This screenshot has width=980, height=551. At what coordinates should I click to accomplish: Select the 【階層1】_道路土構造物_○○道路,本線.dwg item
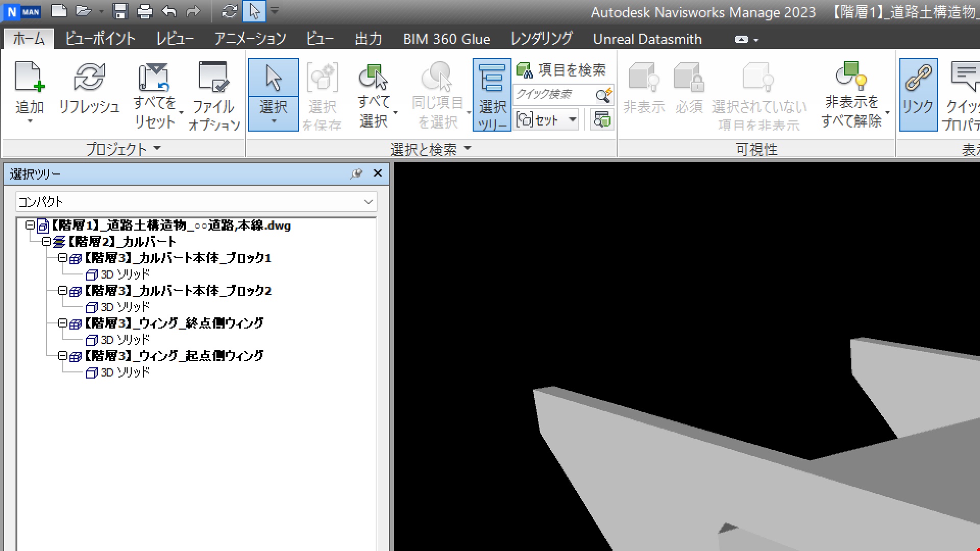coord(171,226)
